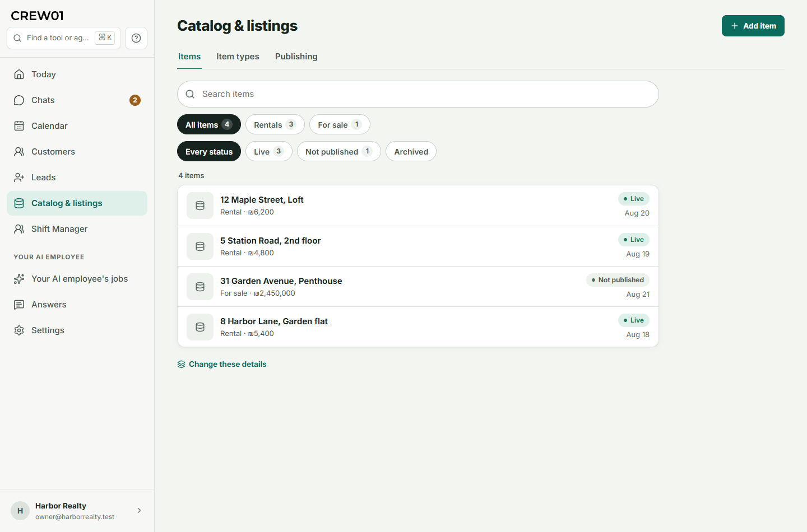The image size is (807, 532).
Task: Click the Change these details link
Action: tap(222, 364)
